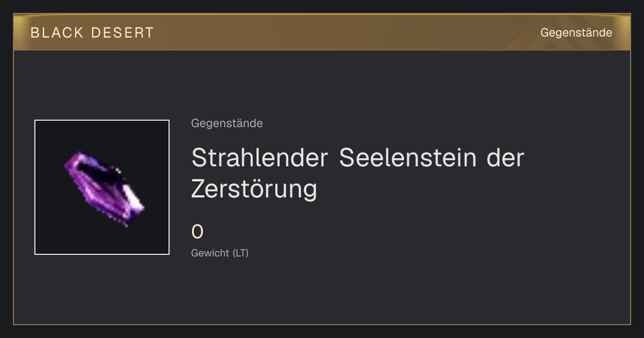Select the weight value 0
This screenshot has height=338, width=644.
pos(197,232)
